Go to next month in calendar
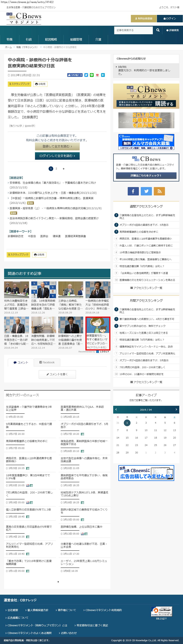The image size is (183, 644). click(x=176, y=409)
